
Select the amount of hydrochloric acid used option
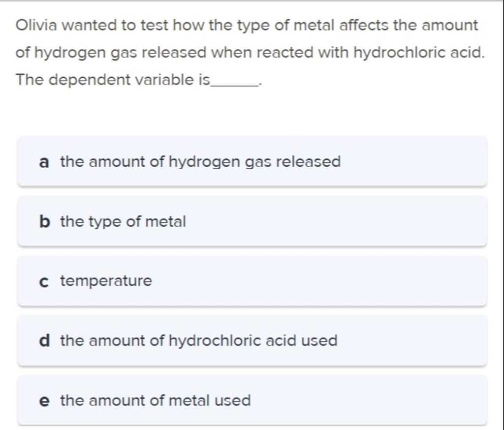coord(252,341)
